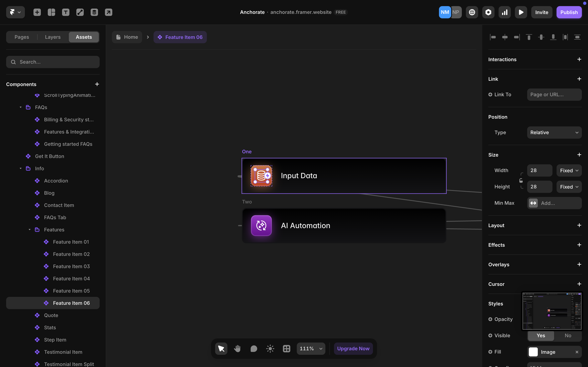The height and width of the screenshot is (367, 588).
Task: Click the components search field
Action: 53,62
